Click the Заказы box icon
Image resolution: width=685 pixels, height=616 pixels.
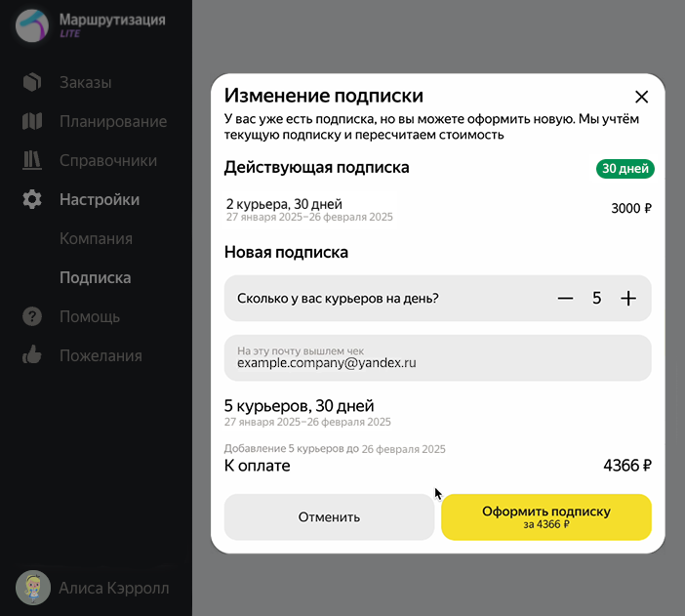[32, 82]
